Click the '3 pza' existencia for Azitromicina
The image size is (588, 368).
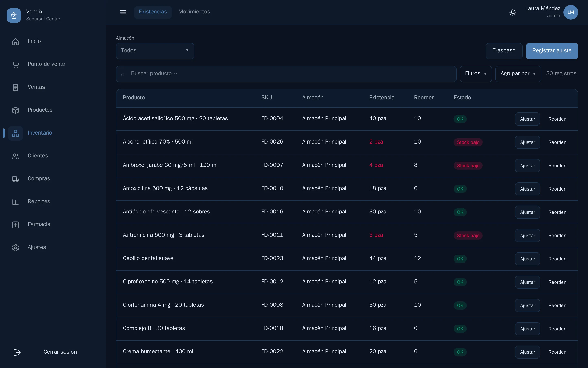pyautogui.click(x=376, y=235)
